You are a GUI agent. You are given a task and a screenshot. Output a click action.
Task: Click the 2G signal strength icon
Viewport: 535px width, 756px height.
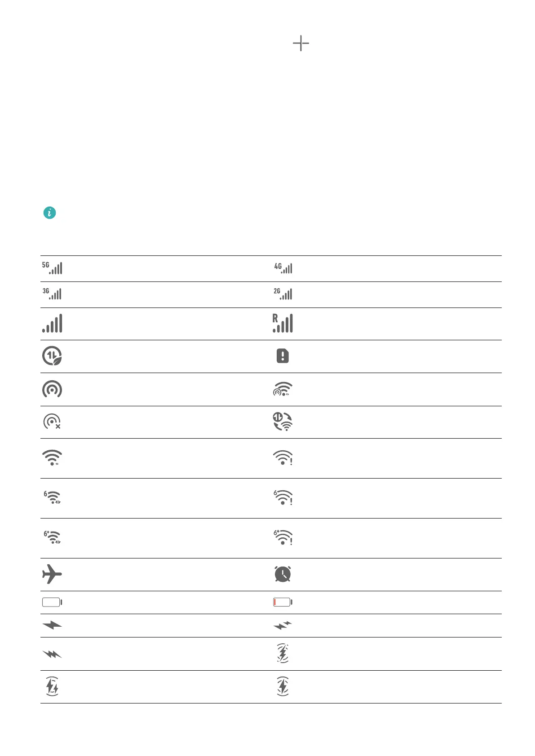(x=283, y=294)
